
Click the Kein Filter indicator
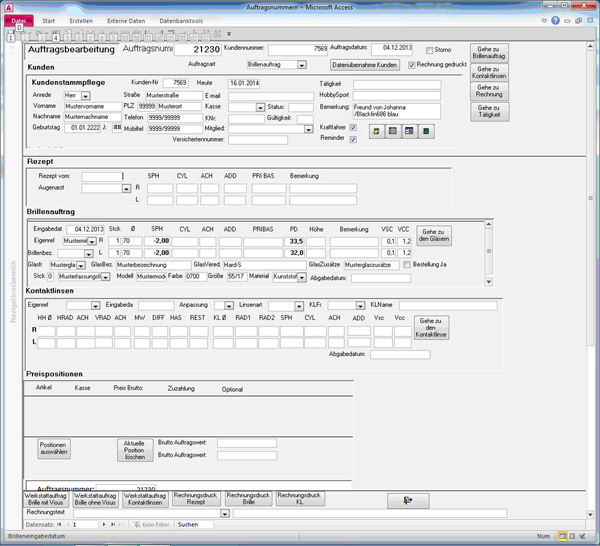coord(151,525)
